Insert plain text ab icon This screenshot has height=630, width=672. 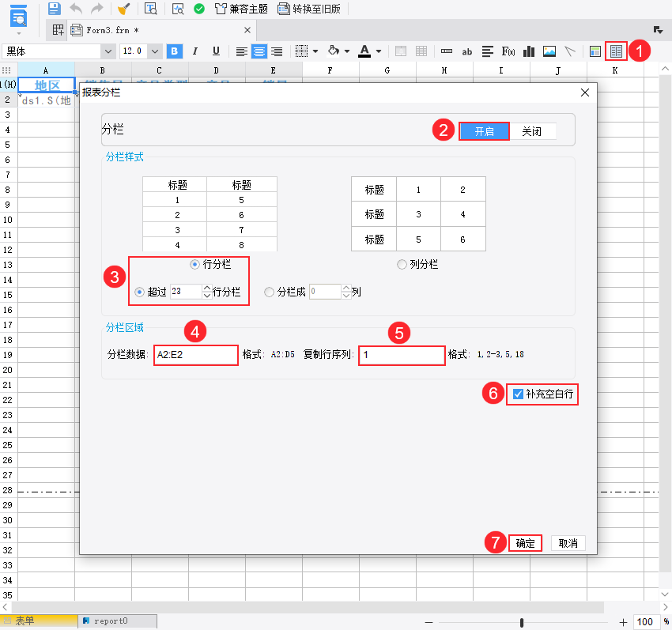pos(466,52)
